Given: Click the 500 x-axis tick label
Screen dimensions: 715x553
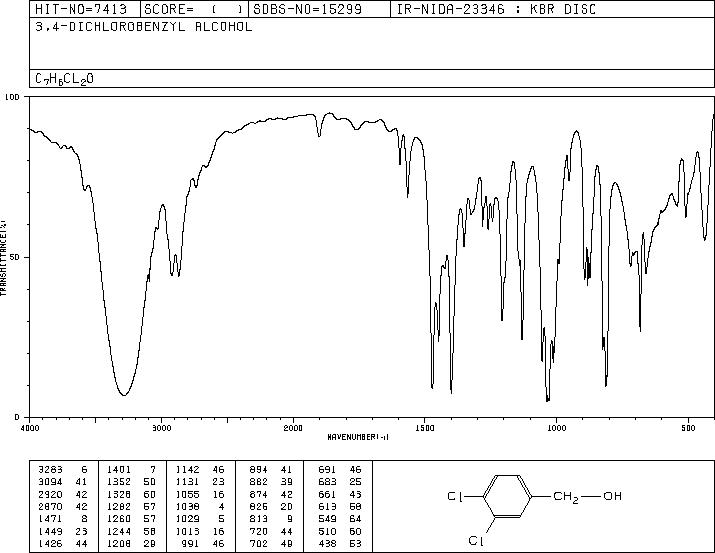Looking at the screenshot, I should 689,428.
